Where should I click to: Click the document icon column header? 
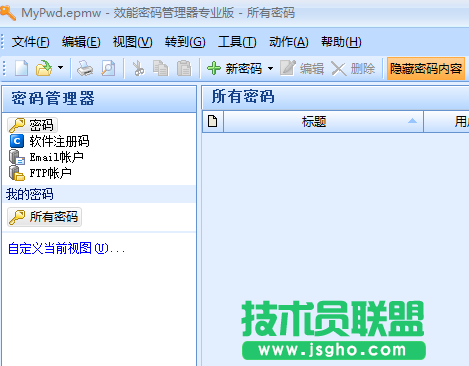(x=213, y=121)
